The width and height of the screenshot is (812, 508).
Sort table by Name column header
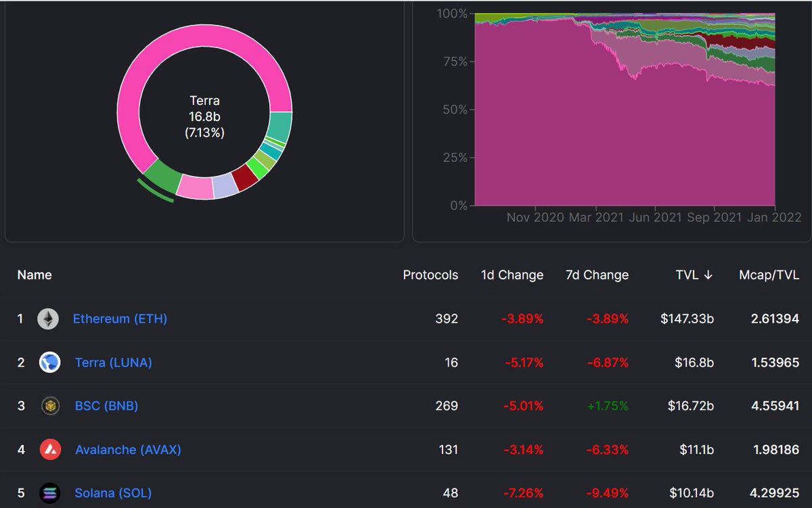pyautogui.click(x=35, y=275)
